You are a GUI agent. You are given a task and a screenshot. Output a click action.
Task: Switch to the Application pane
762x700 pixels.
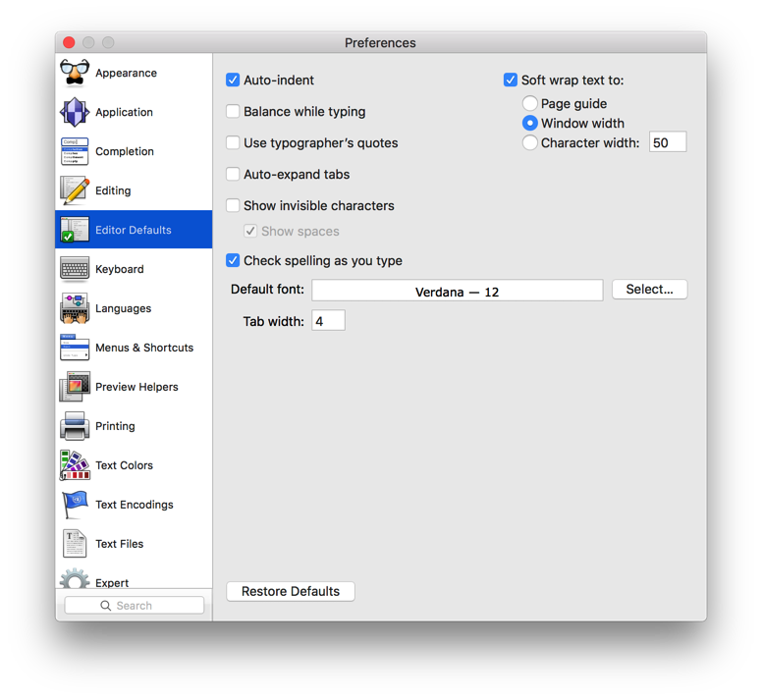pos(134,112)
